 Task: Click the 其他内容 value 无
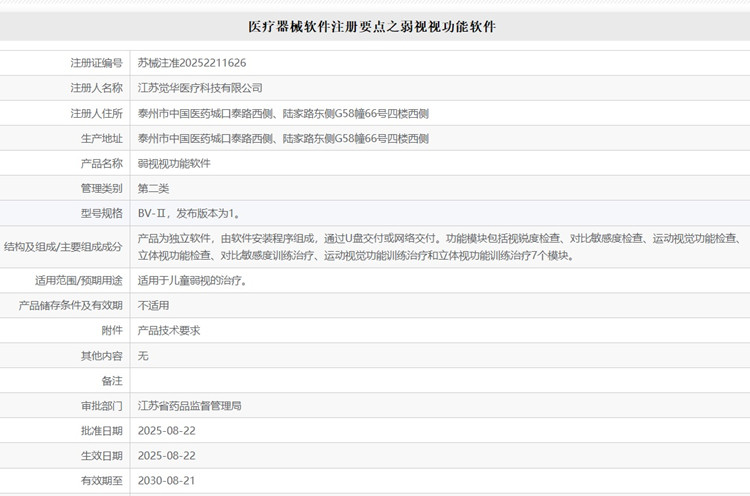pos(143,355)
